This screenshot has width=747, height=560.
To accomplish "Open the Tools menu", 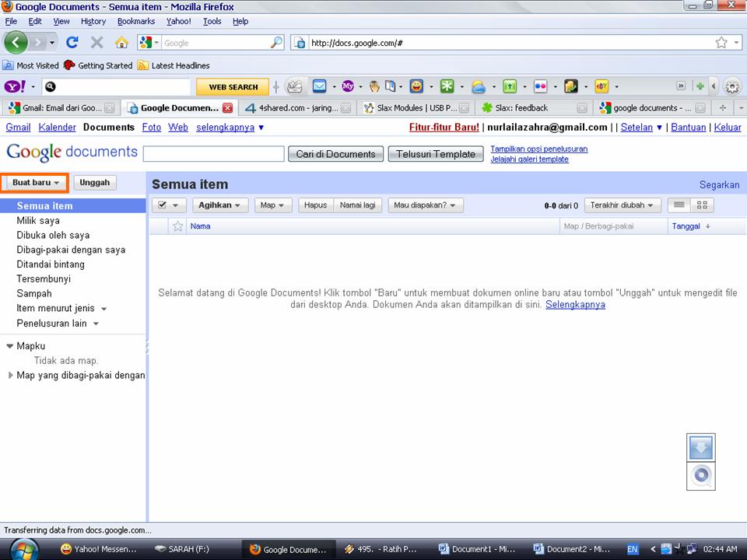I will tap(212, 22).
